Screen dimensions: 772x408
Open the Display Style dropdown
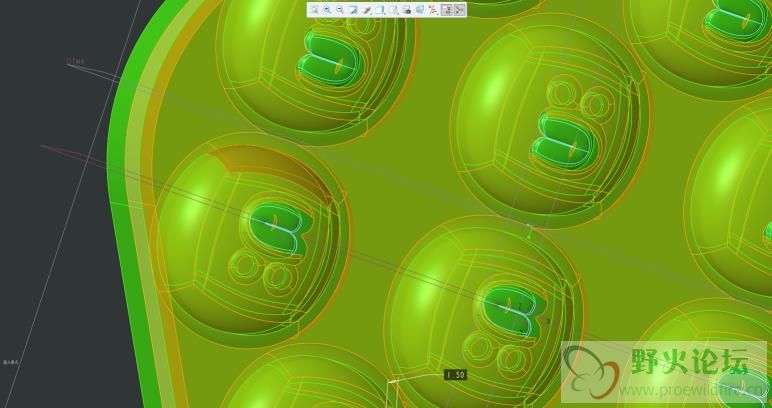(x=380, y=10)
